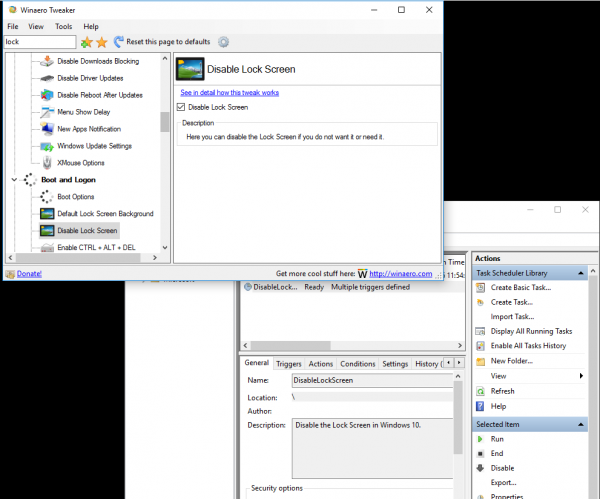
Task: Click the tree horizontal scrollbar thumb
Action: click(78, 258)
